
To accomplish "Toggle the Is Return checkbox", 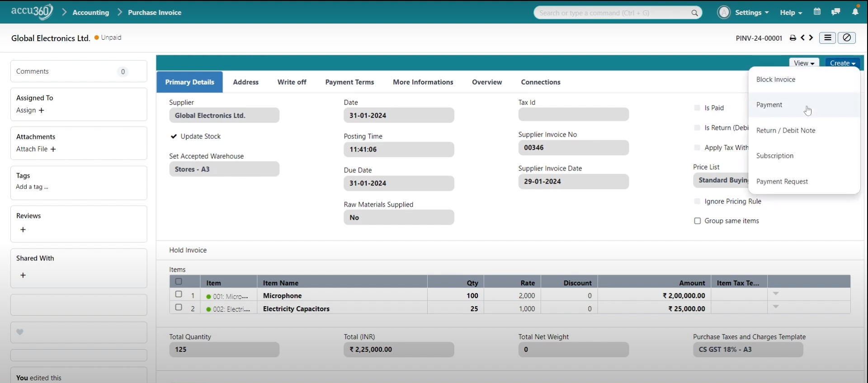I will [697, 128].
